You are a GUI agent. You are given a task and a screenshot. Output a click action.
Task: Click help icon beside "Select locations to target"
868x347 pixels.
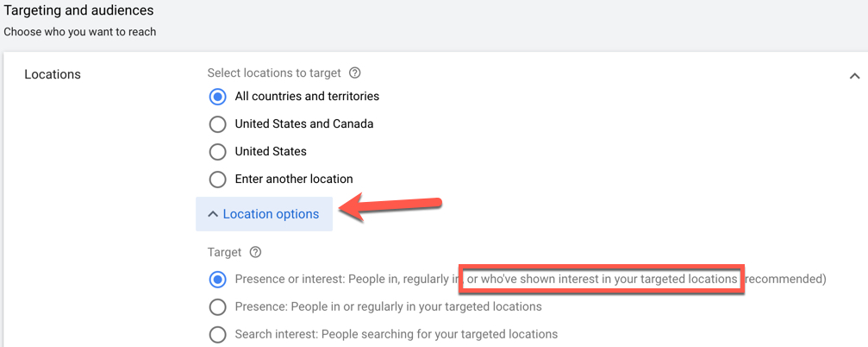355,73
